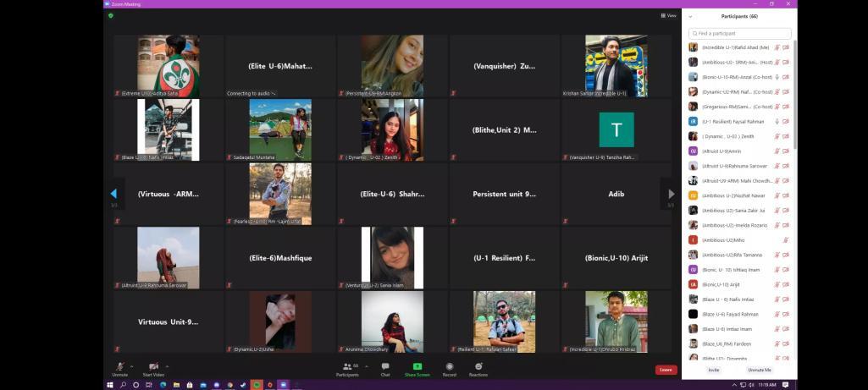Go to previous gallery page arrow
The width and height of the screenshot is (868, 390).
113,194
